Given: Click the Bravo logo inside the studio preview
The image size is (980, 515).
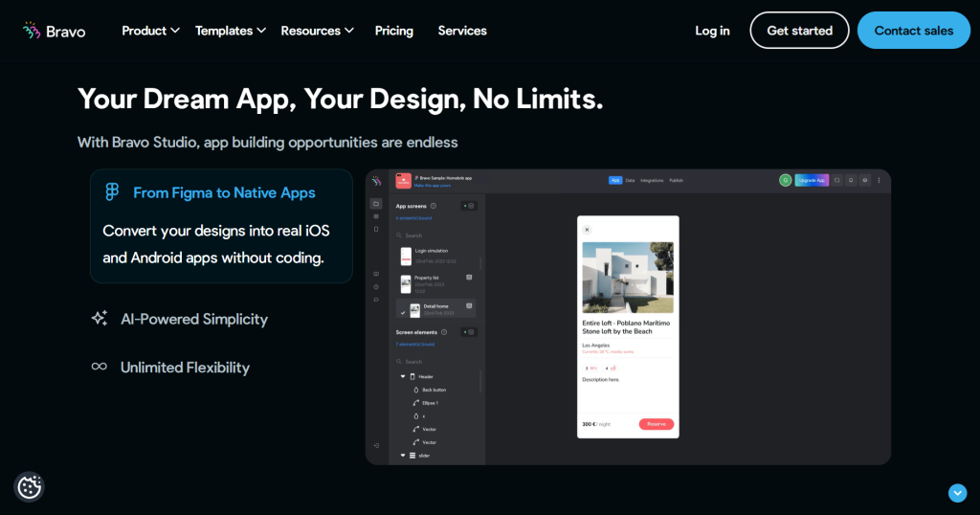Looking at the screenshot, I should pyautogui.click(x=376, y=181).
